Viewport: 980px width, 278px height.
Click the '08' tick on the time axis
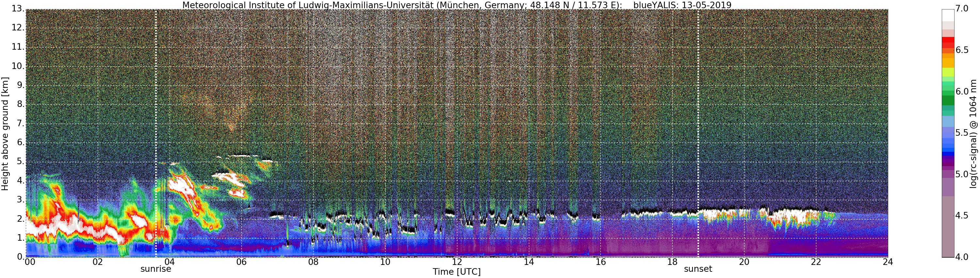pos(314,262)
